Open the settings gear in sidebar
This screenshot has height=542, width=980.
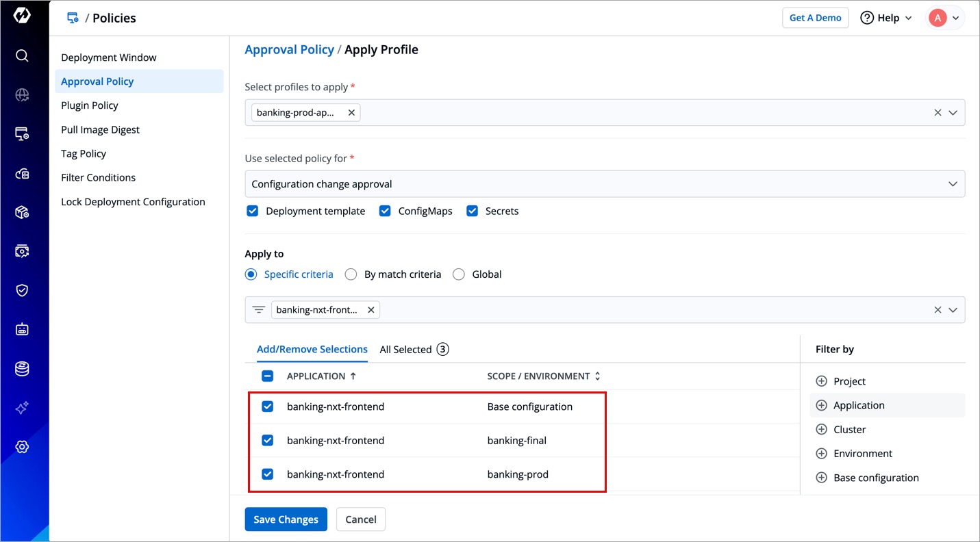(x=22, y=447)
